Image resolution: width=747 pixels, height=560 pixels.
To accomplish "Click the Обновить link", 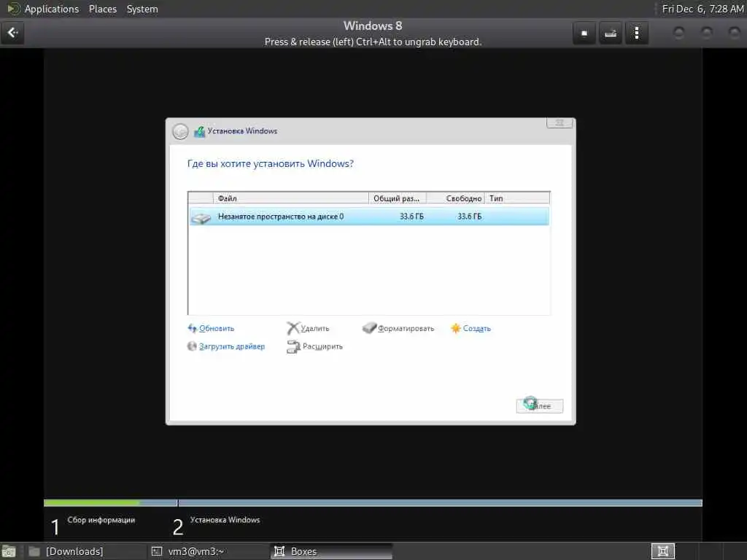I will pos(217,329).
